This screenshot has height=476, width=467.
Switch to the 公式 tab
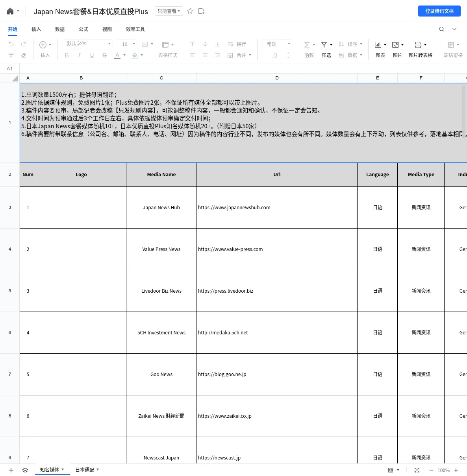(83, 29)
